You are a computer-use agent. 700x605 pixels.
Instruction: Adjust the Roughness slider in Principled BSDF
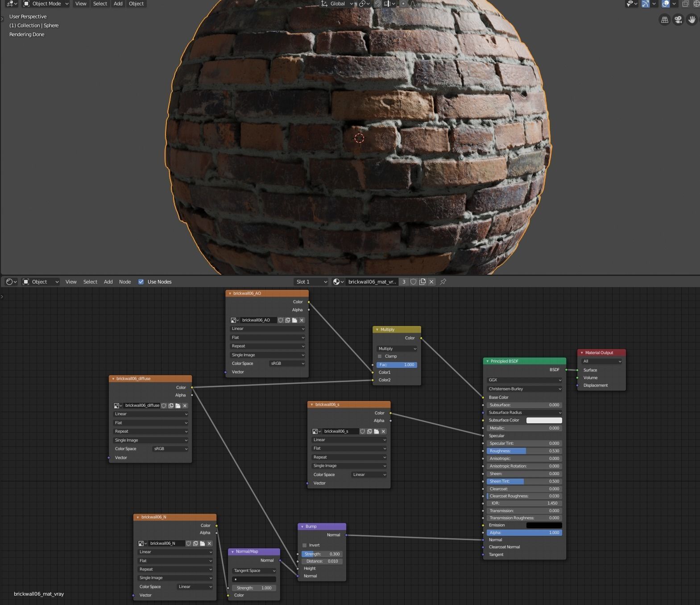click(524, 451)
